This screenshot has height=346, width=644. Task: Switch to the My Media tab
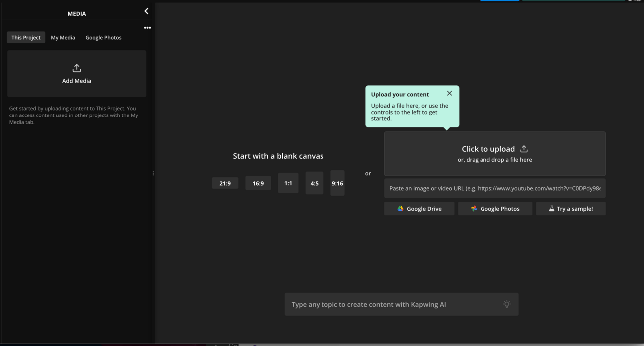63,38
